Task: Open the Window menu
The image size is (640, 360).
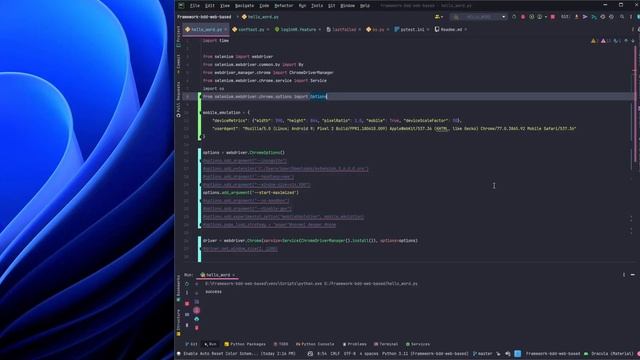Action: click(347, 6)
